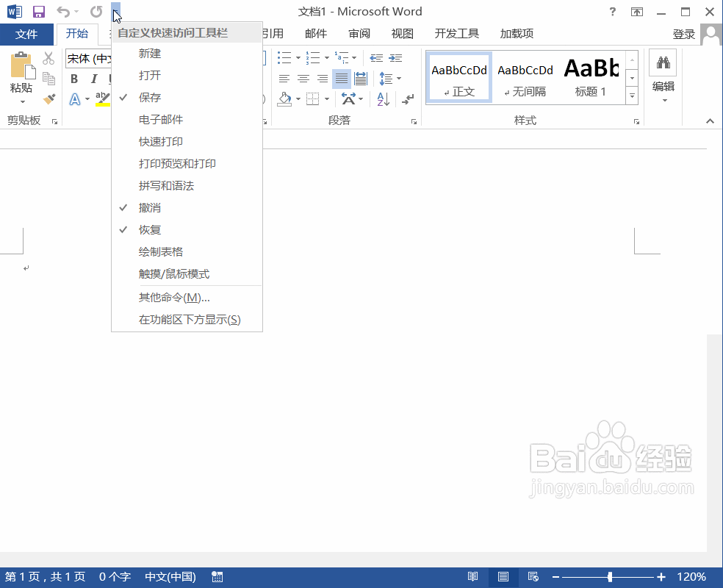The width and height of the screenshot is (723, 588).
Task: Center the paragraph text
Action: (303, 79)
